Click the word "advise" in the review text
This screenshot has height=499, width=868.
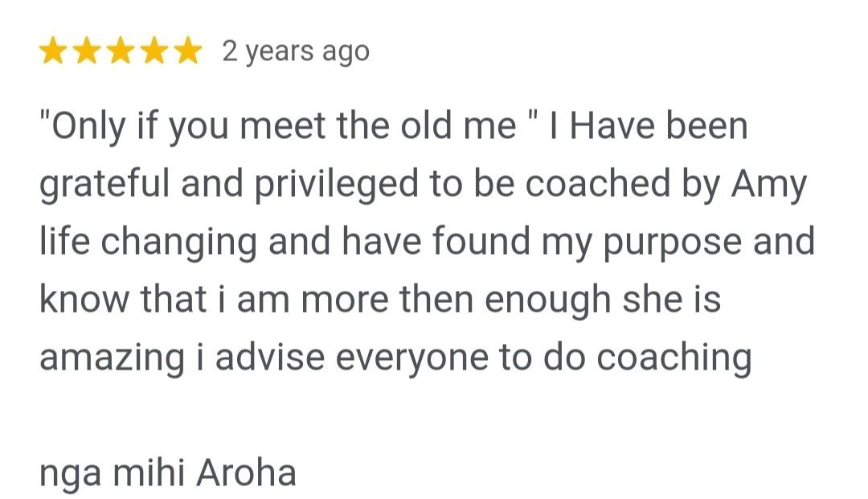tap(269, 358)
